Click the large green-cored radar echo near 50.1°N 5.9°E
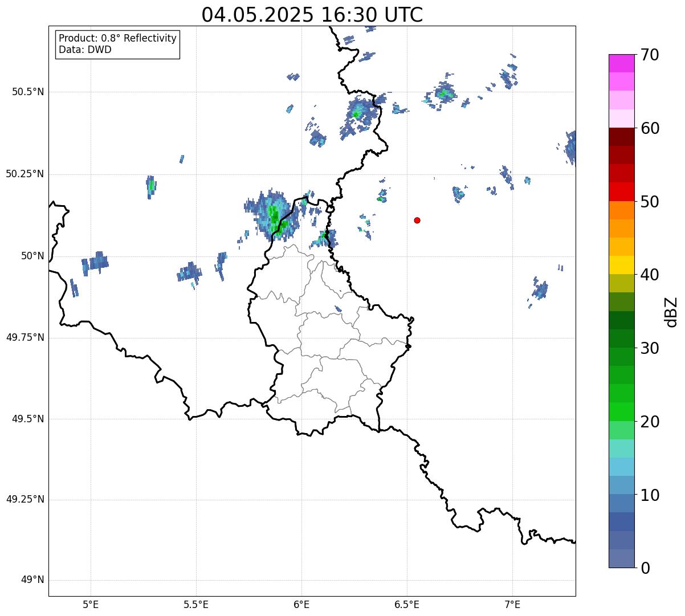This screenshot has height=616, width=685. click(x=274, y=215)
